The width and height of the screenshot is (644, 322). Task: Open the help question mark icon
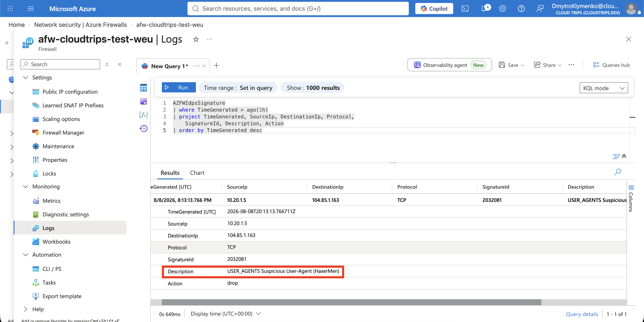[521, 9]
